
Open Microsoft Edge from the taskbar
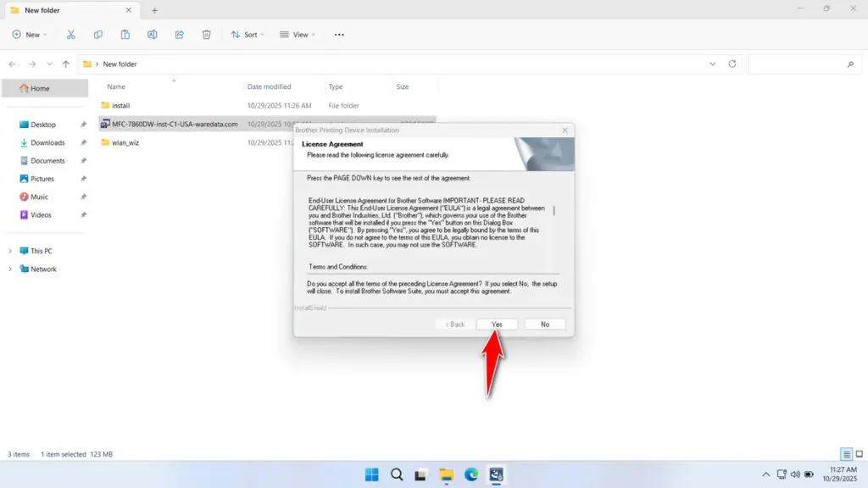(471, 475)
